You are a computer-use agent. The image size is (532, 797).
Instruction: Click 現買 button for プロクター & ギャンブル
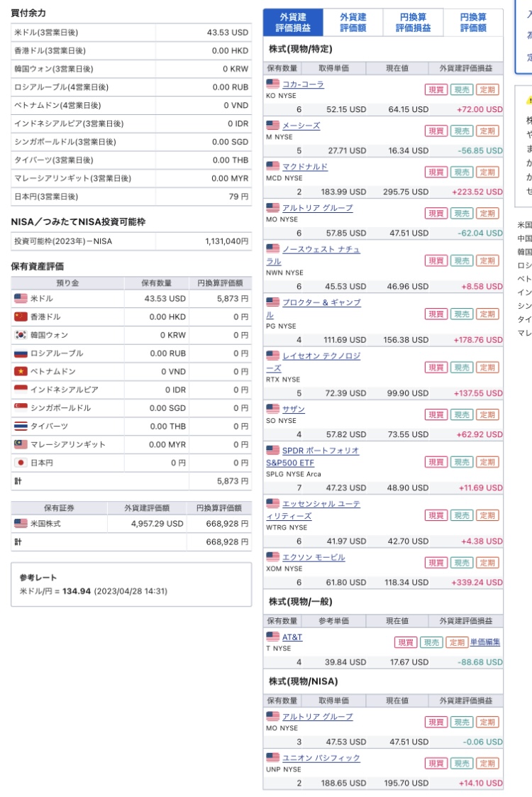[436, 314]
